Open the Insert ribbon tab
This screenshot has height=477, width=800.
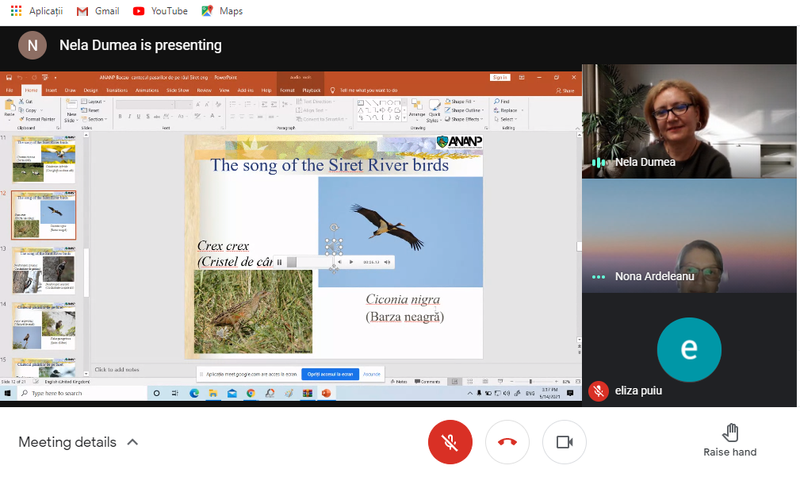point(51,90)
